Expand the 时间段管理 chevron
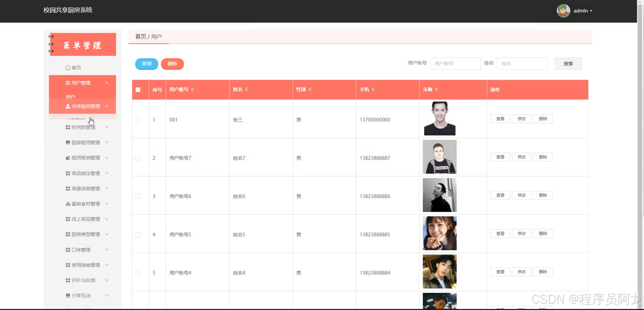This screenshot has height=310, width=644. click(x=107, y=127)
